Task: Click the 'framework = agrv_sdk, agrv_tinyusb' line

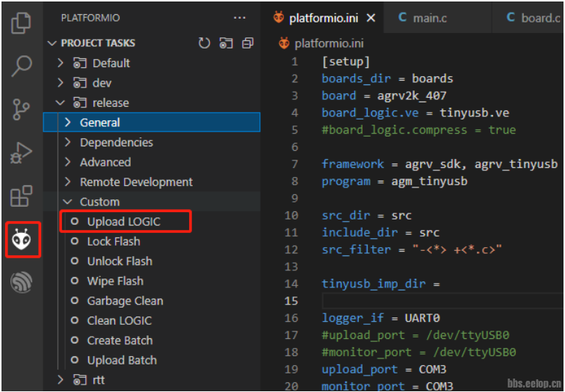Action: click(439, 164)
